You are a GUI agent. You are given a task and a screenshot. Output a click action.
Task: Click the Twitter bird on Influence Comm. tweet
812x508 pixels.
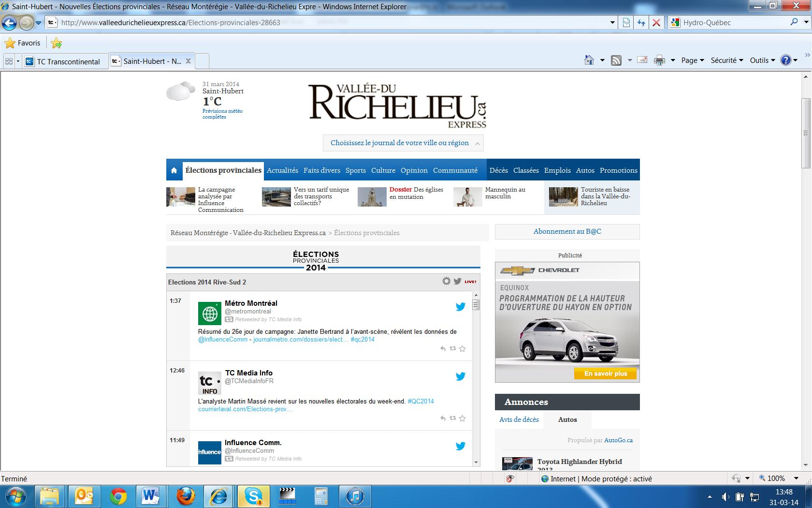(461, 446)
